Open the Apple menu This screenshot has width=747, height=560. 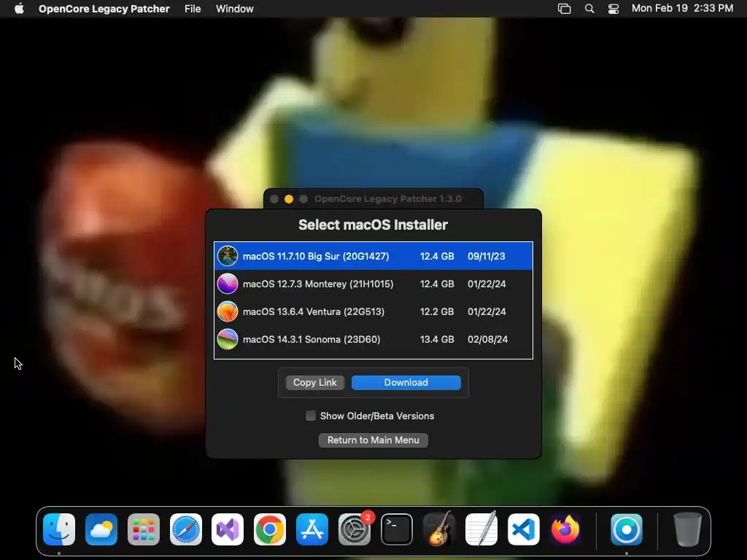point(19,9)
